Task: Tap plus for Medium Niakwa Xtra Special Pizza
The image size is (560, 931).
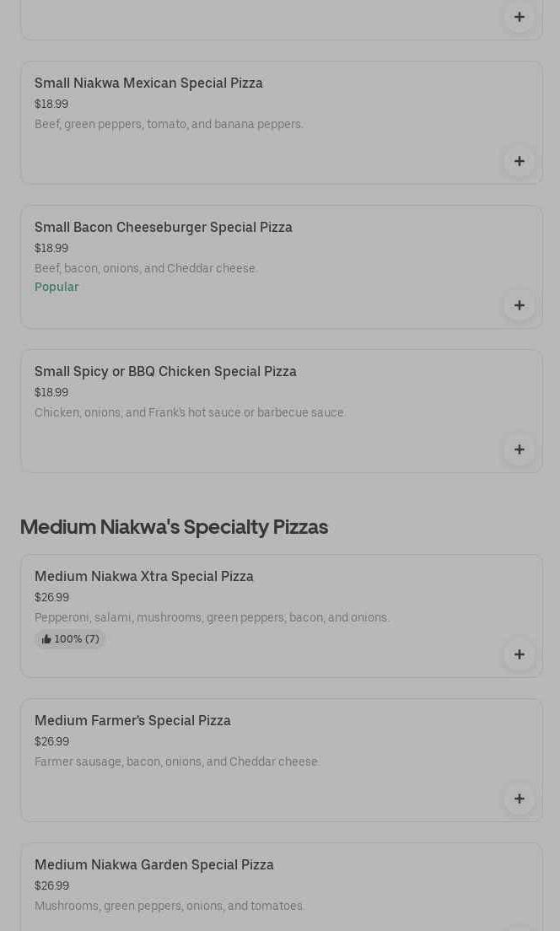Action: click(519, 654)
